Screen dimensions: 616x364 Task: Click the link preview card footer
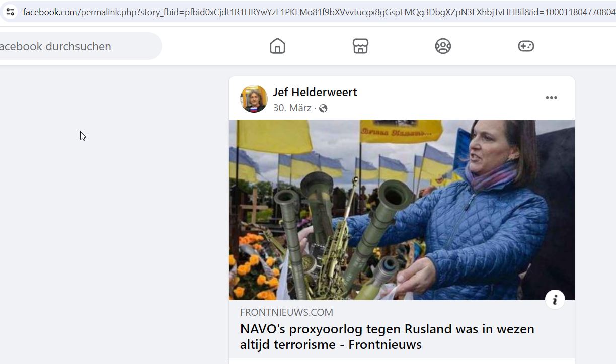(x=402, y=329)
